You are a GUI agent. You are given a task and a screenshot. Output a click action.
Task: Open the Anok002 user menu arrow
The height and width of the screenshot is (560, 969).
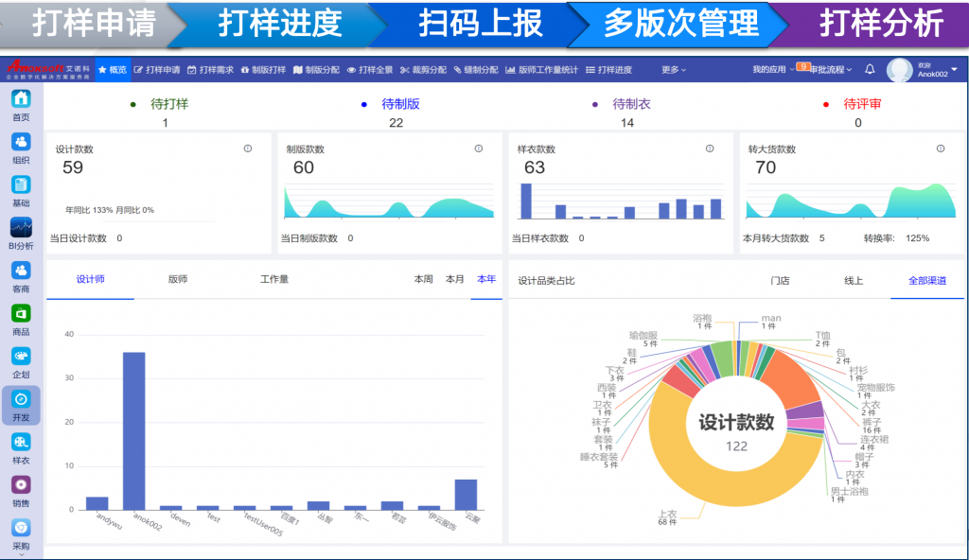954,69
